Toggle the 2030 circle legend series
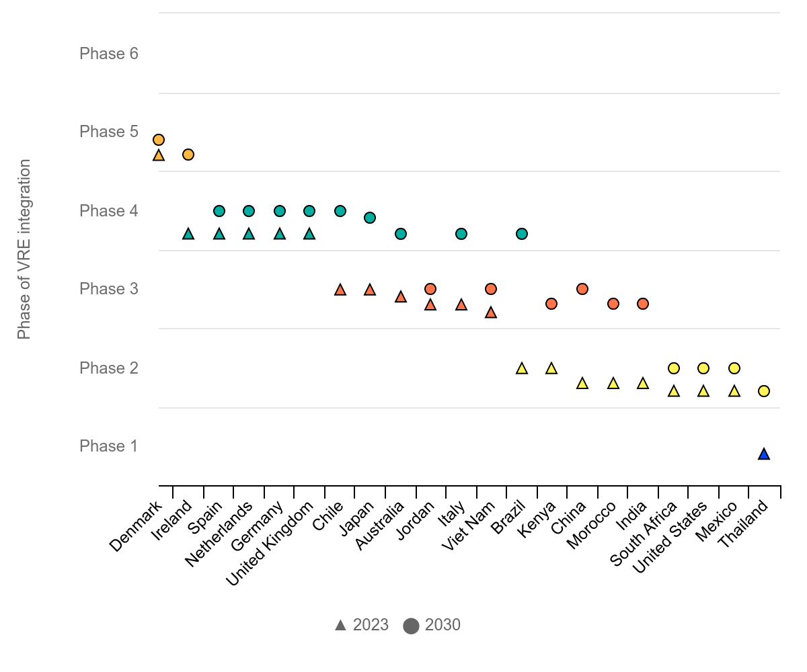 [x=432, y=625]
